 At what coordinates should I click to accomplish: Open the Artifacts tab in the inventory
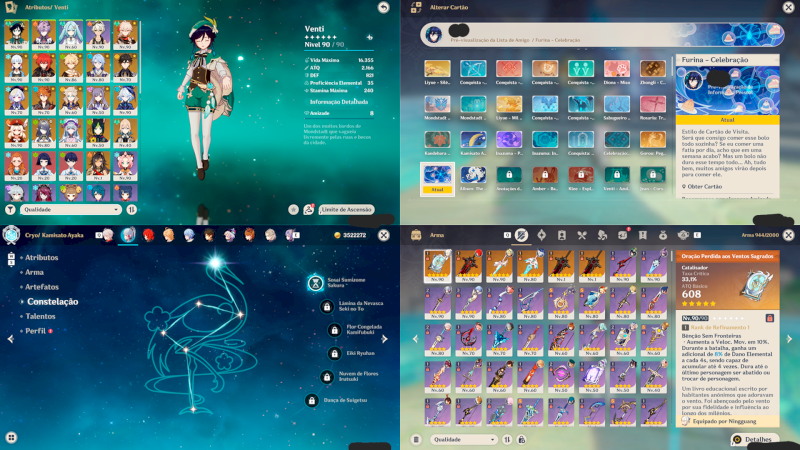(x=541, y=235)
